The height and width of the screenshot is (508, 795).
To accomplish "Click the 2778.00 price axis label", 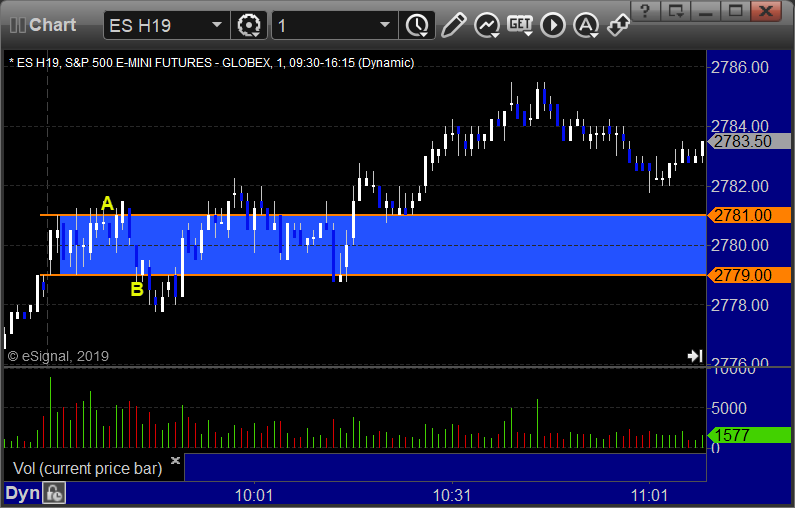I will pos(740,305).
